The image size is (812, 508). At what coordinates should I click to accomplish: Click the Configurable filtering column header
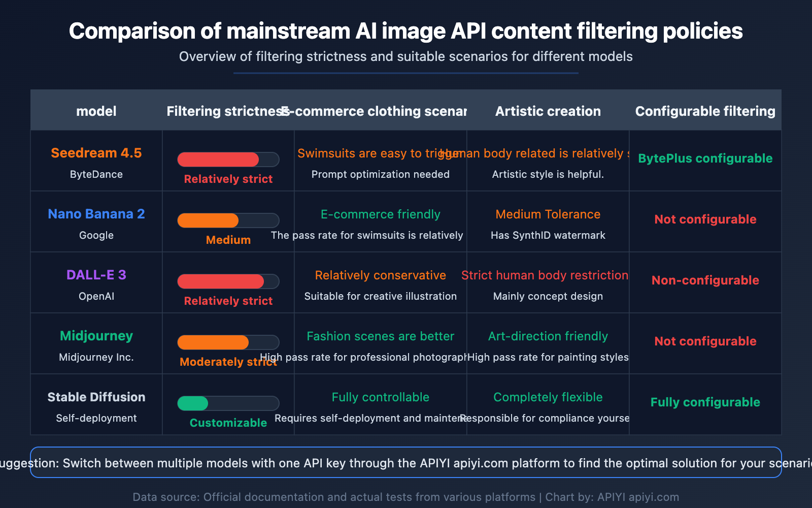click(705, 111)
